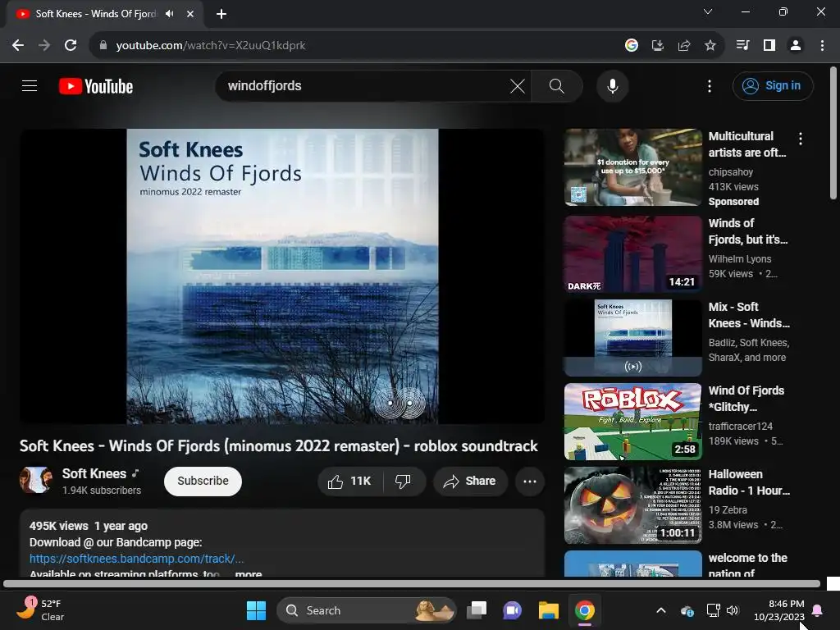Go to YouTube home via logo
Image resolution: width=840 pixels, height=630 pixels.
(96, 86)
